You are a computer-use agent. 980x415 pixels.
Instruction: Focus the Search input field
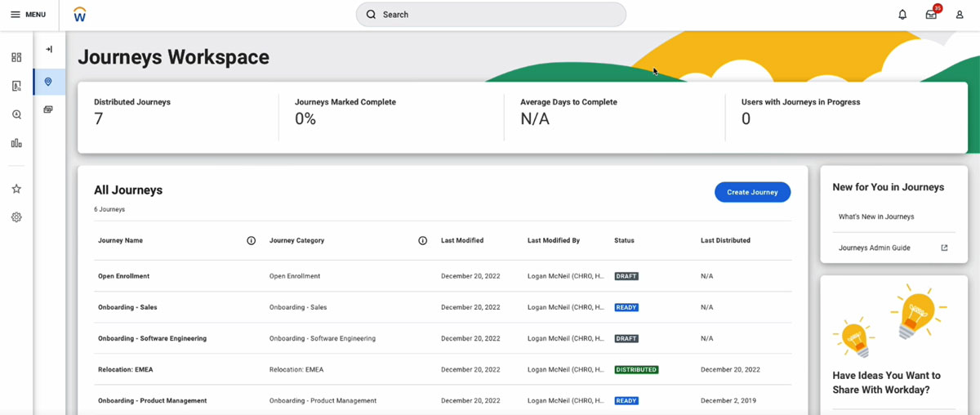491,15
